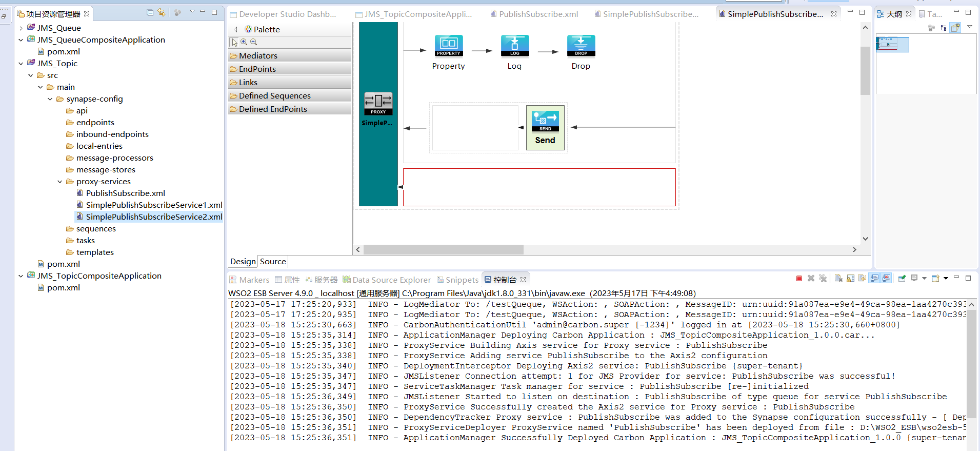
Task: Toggle show console on standard output change
Action: click(874, 278)
